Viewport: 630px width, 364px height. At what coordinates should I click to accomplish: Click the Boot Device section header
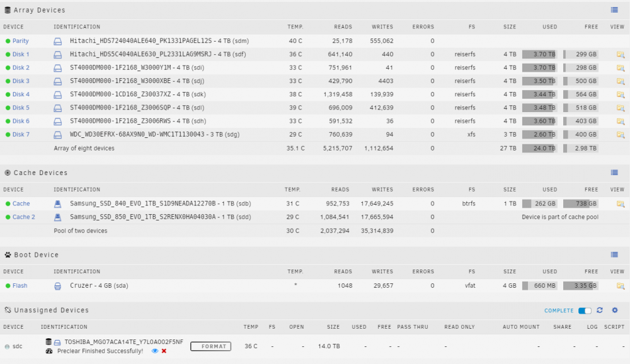tap(36, 254)
